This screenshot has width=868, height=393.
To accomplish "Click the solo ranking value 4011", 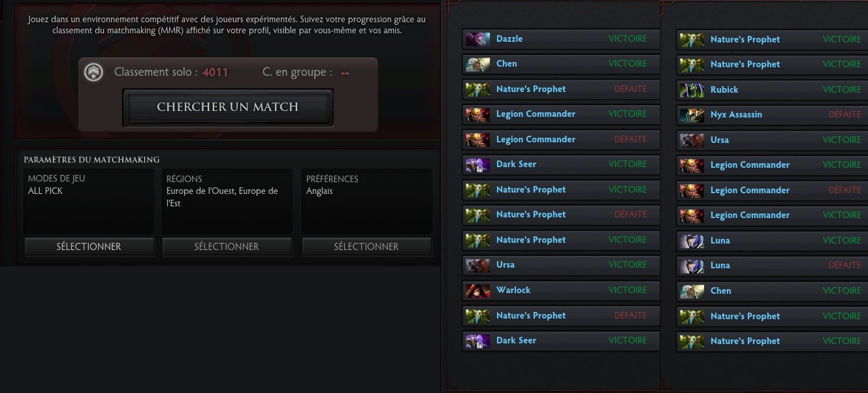I will 215,72.
